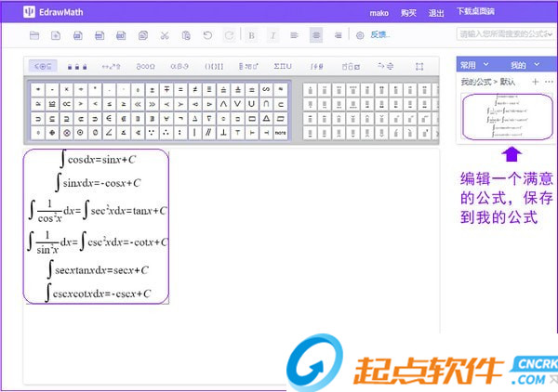Click 下载桌面端 to download desktop version

[x=475, y=11]
